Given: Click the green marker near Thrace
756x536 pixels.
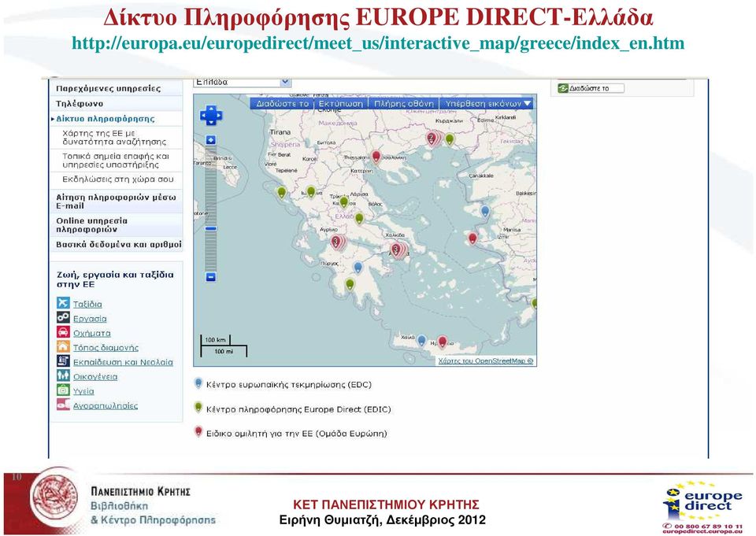Looking at the screenshot, I should point(450,139).
